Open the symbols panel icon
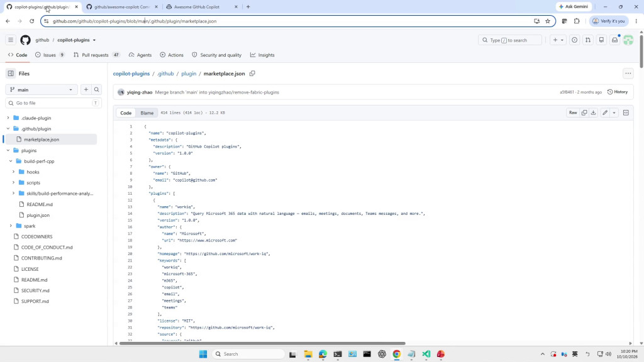Screen dimensions: 644x362 (626, 112)
